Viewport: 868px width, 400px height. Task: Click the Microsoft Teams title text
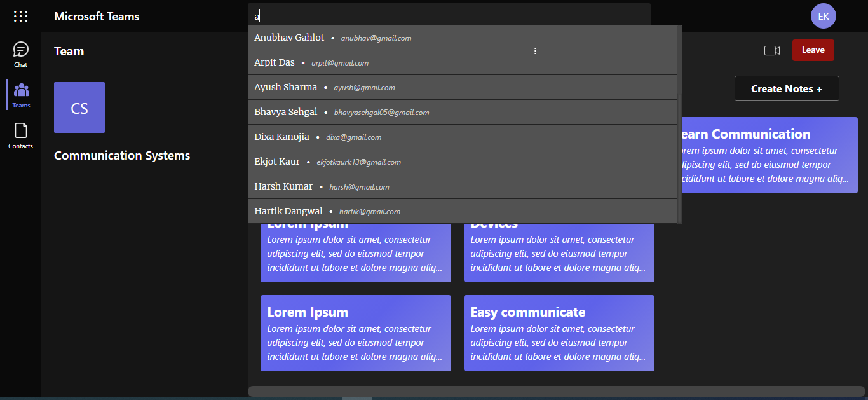[x=97, y=17]
